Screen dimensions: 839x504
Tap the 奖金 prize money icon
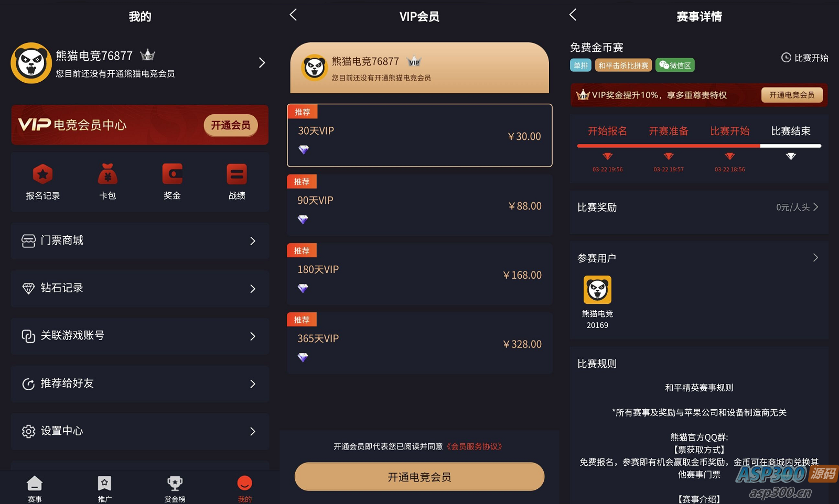[x=172, y=174]
